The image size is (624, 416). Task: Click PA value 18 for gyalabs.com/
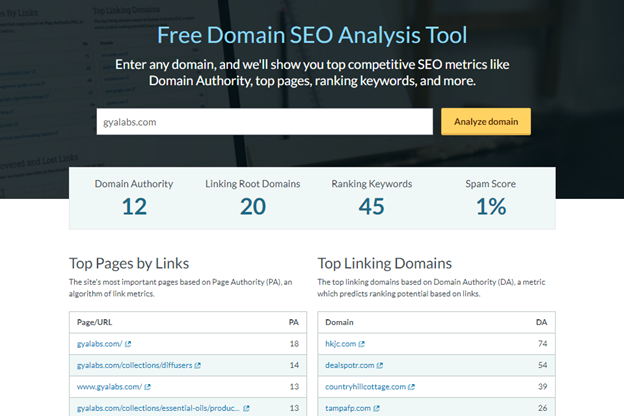294,344
